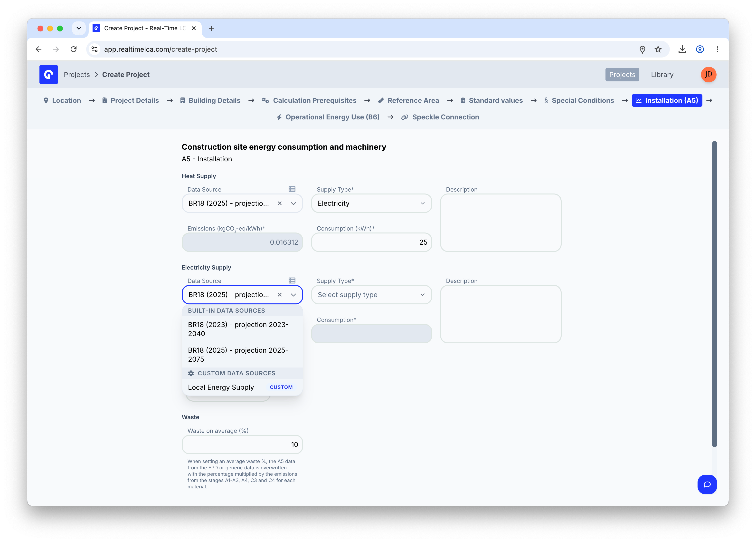
Task: Open the Heat Supply Type Electricity dropdown
Action: click(371, 203)
